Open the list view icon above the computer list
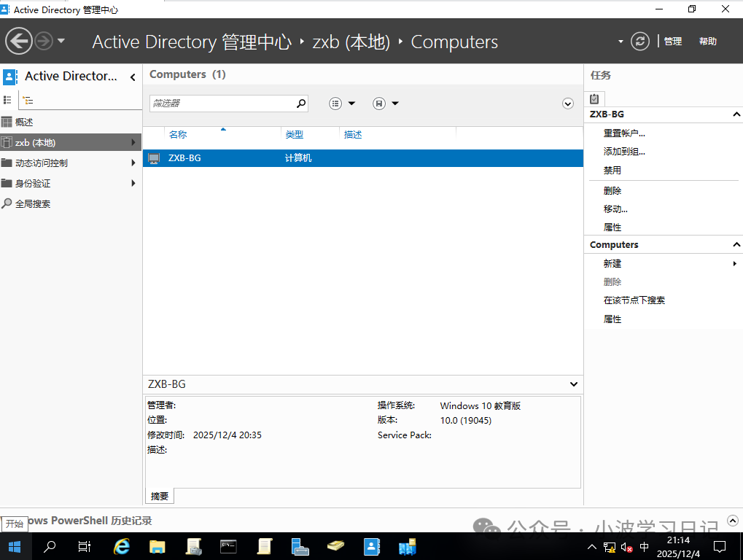Viewport: 743px width, 560px height. tap(335, 104)
